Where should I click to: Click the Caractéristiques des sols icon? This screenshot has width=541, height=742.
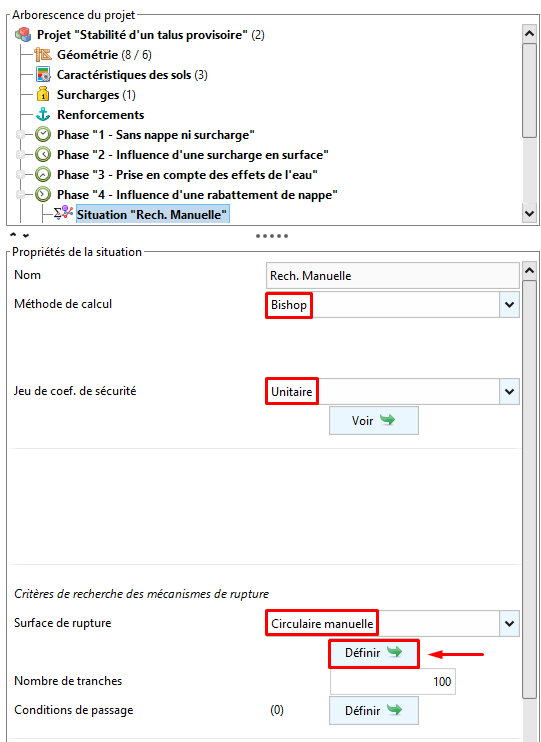click(x=43, y=75)
